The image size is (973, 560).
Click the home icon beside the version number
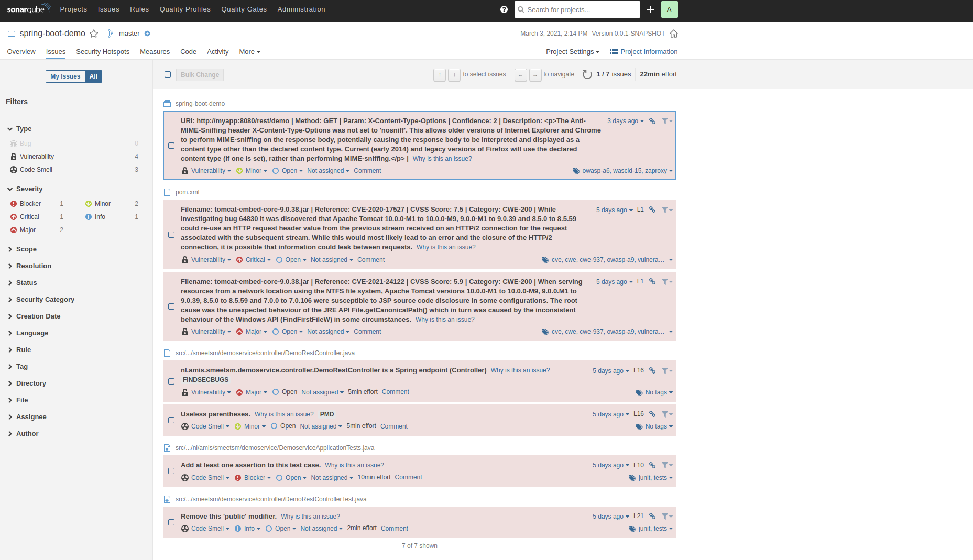coord(674,34)
